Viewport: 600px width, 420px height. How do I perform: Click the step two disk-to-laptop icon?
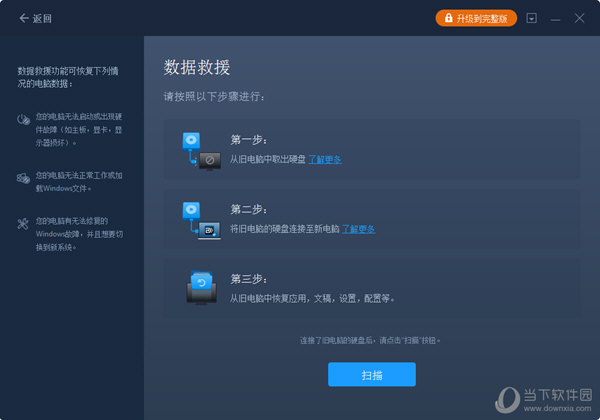(201, 221)
